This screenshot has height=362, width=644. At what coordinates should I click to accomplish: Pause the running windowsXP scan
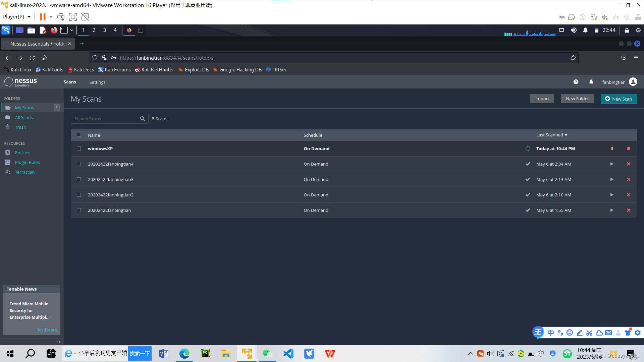pos(611,148)
